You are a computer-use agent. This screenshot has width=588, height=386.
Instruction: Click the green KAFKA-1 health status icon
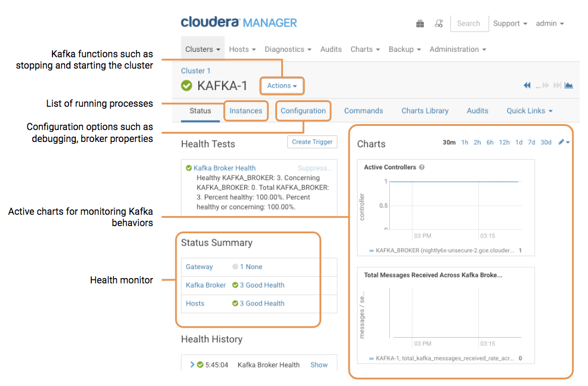click(187, 85)
